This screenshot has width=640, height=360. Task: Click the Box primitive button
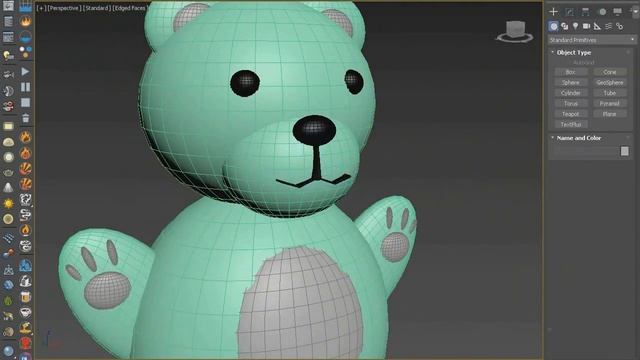[x=571, y=72]
